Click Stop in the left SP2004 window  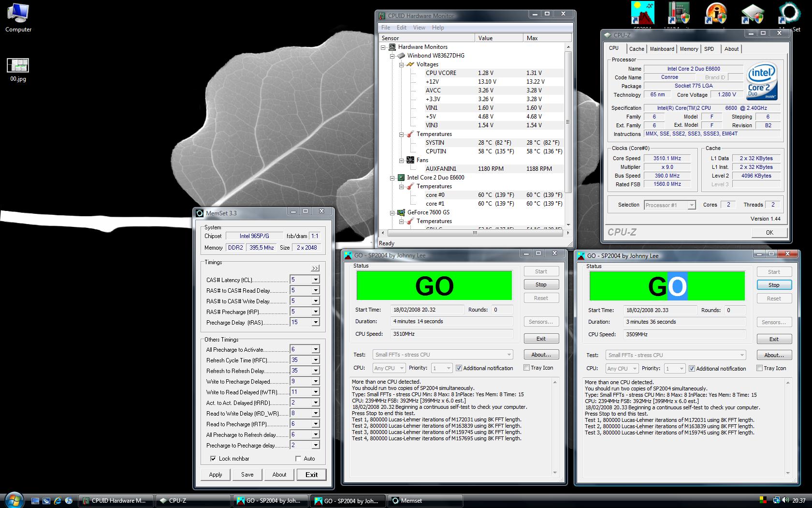(x=541, y=284)
